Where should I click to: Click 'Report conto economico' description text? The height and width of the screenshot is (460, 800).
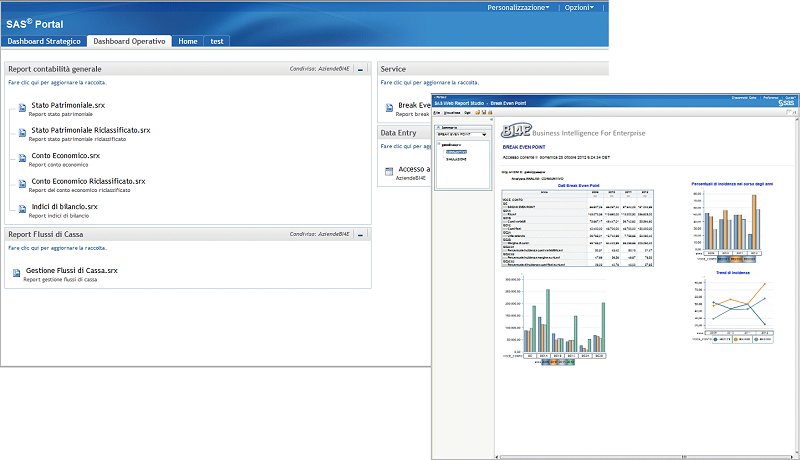[58, 165]
